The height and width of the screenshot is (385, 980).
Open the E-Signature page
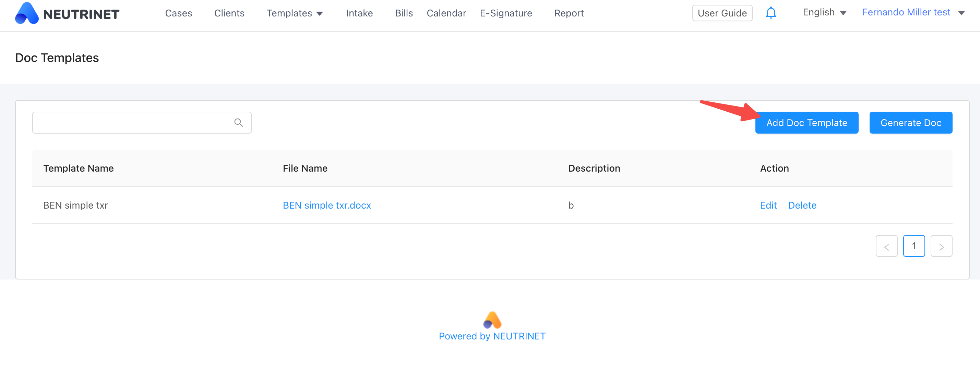coord(505,13)
